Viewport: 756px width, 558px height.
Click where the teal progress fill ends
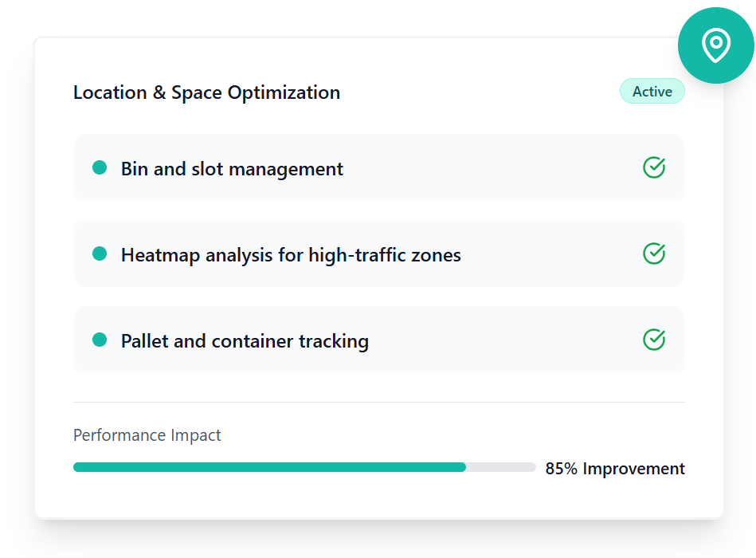[x=464, y=467]
